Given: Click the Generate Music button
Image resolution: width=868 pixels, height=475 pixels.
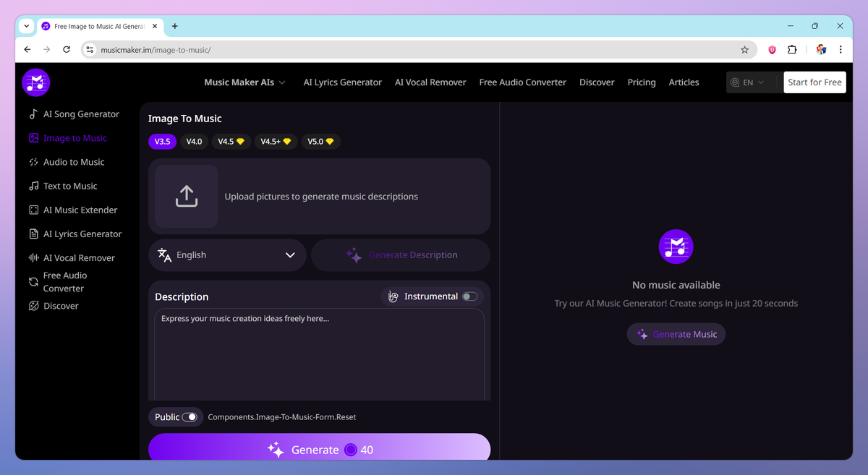Looking at the screenshot, I should (676, 333).
